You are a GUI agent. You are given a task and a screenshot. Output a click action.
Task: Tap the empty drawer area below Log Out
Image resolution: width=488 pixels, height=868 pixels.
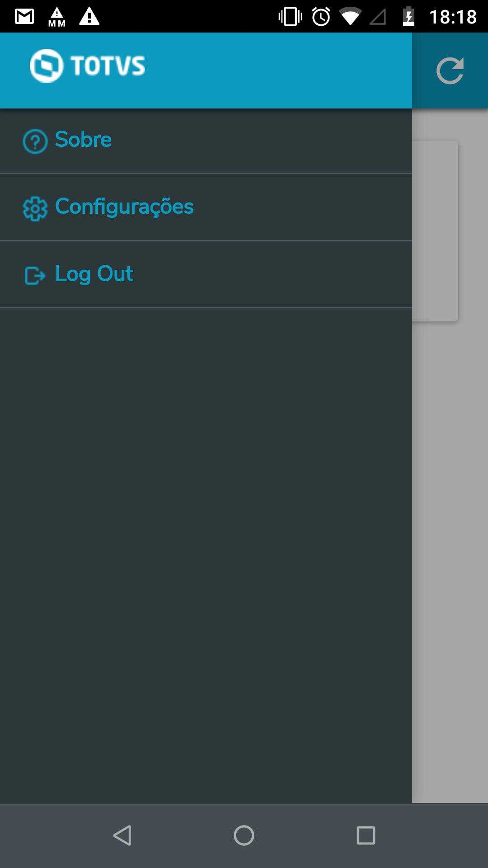[x=206, y=555]
